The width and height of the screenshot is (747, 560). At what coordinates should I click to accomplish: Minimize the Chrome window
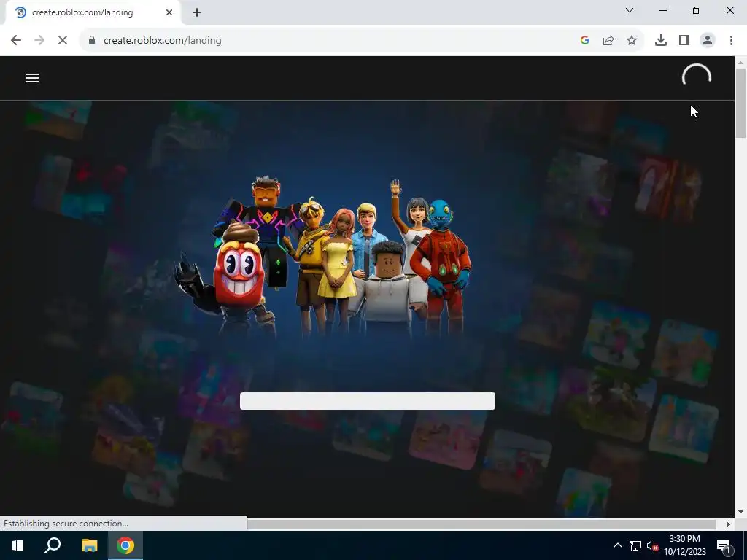pos(663,10)
